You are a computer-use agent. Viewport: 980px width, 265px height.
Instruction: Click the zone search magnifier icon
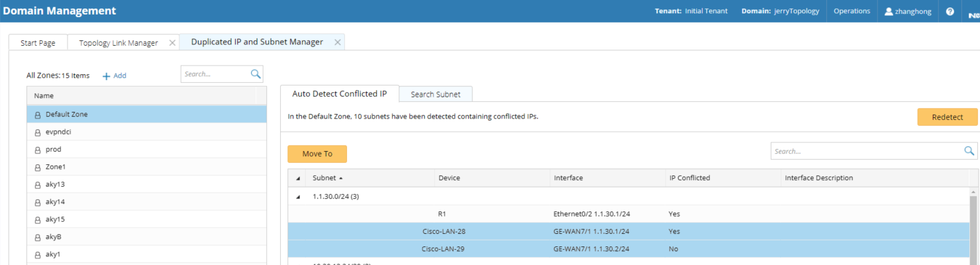pos(256,74)
